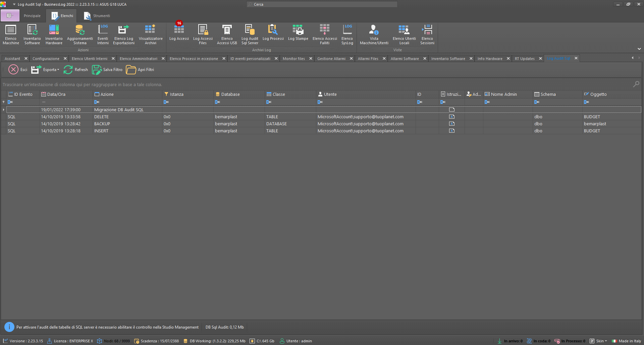
Task: Click Refresh to reload grid
Action: [x=76, y=70]
